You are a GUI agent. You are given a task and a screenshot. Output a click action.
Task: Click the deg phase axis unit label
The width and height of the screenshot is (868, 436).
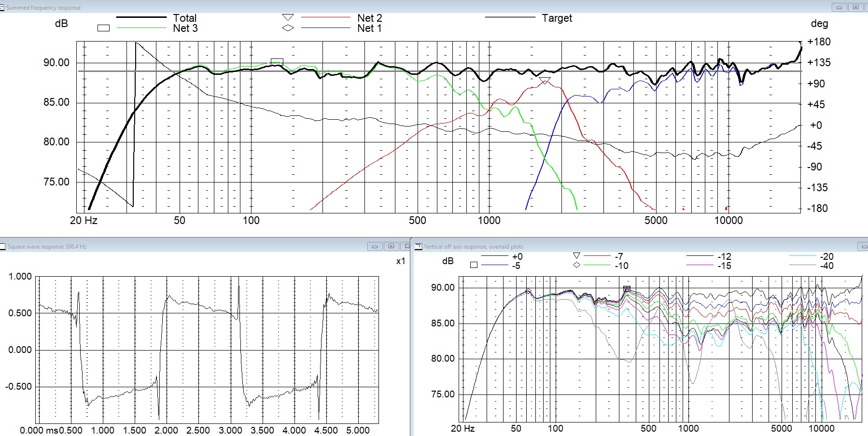pos(819,24)
